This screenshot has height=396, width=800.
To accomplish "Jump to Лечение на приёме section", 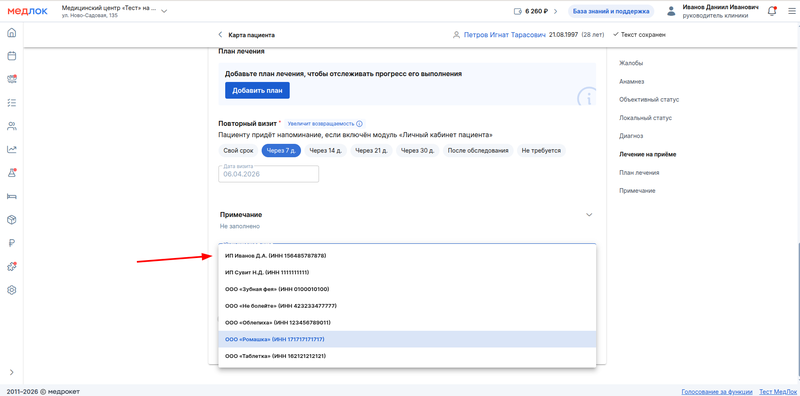I will [x=647, y=154].
